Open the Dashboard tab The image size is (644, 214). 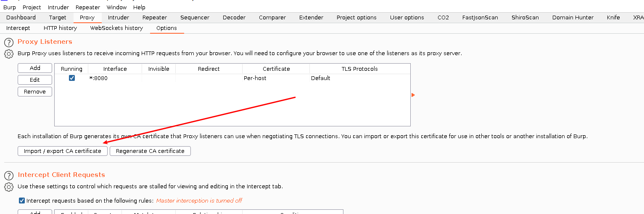click(21, 17)
